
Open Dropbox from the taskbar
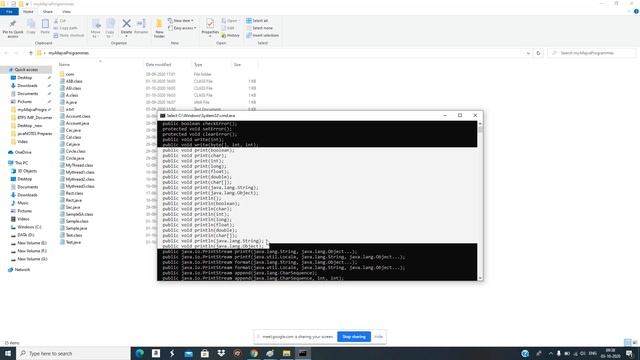click(x=221, y=353)
